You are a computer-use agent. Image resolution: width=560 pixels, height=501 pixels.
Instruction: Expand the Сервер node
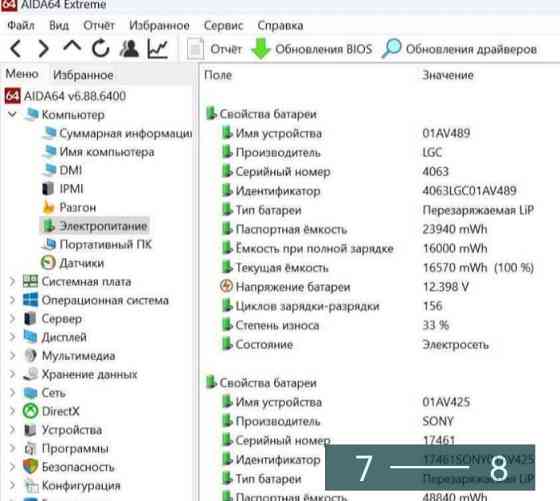click(x=12, y=319)
